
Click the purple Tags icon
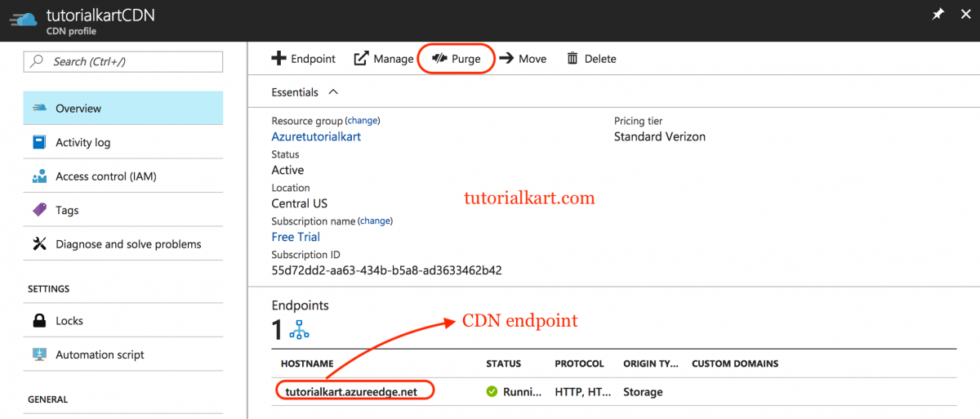pyautogui.click(x=39, y=210)
